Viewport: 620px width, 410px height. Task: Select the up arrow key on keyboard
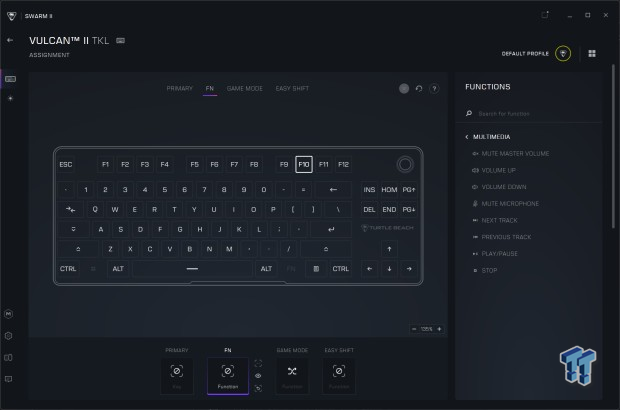(389, 249)
